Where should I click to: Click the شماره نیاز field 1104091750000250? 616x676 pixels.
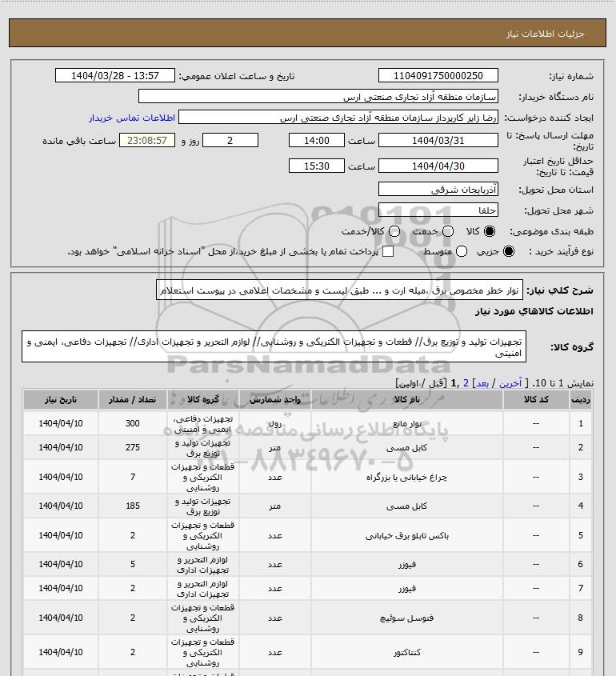click(x=438, y=75)
